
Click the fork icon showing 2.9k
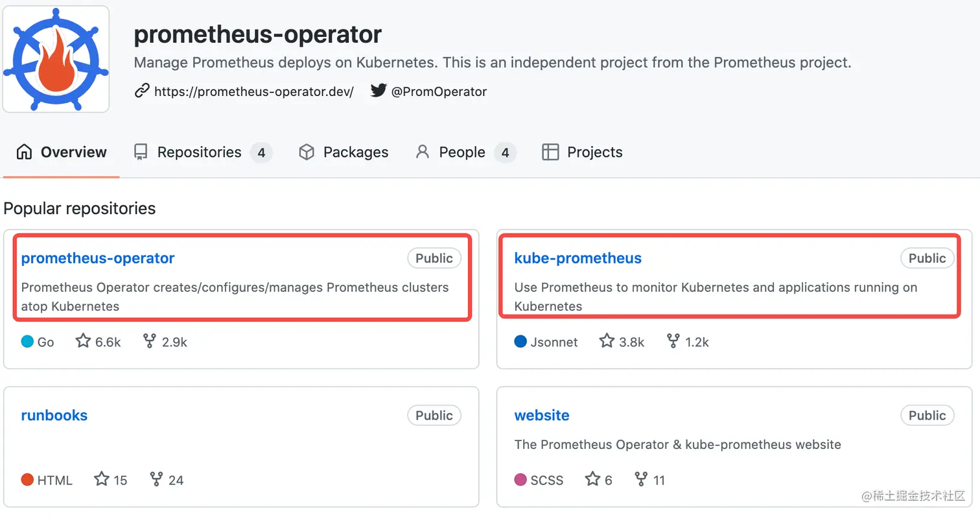pos(150,341)
